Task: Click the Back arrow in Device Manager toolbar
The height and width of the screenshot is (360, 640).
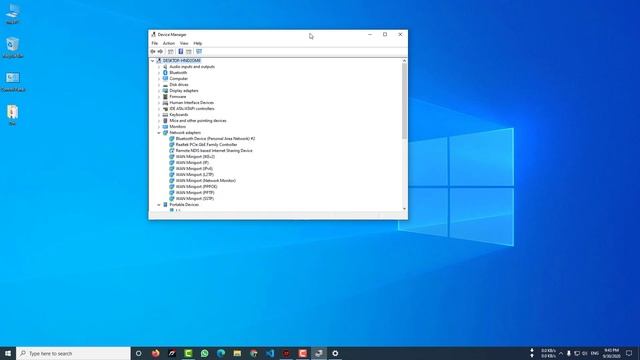Action: tap(153, 51)
